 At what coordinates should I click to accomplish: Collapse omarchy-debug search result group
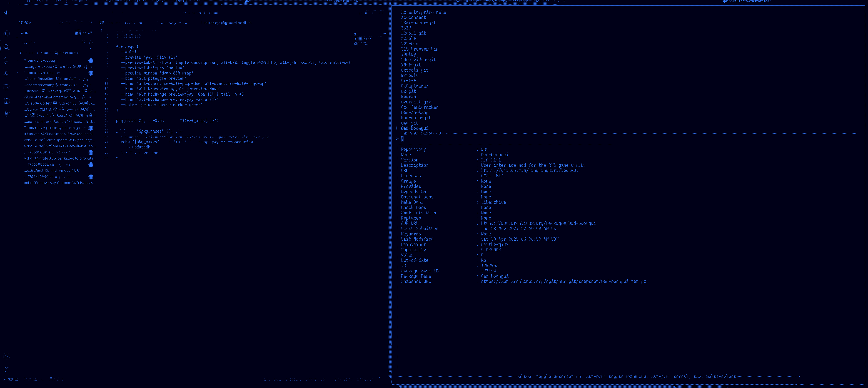click(18, 61)
